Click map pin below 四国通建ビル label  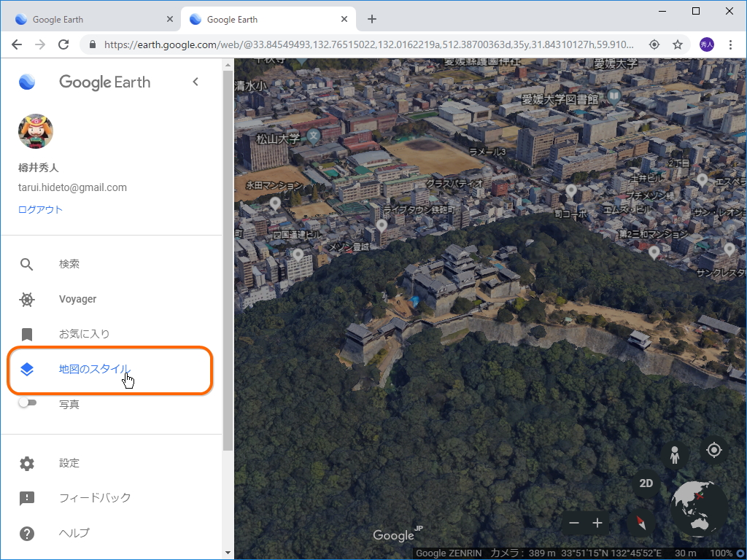pyautogui.click(x=298, y=255)
